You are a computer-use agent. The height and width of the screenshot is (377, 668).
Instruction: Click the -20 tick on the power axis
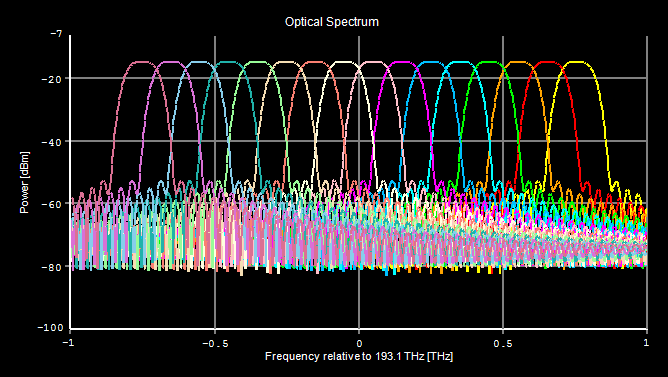click(52, 79)
